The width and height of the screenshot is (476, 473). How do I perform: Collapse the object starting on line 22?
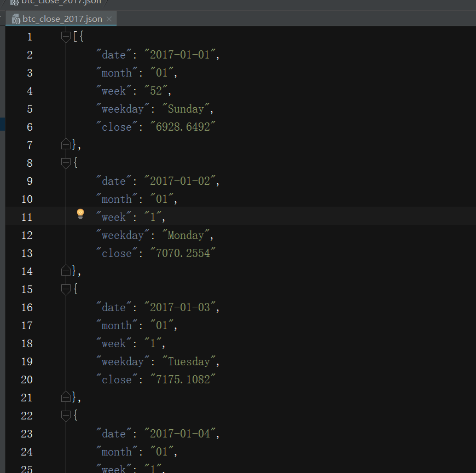[x=66, y=416]
